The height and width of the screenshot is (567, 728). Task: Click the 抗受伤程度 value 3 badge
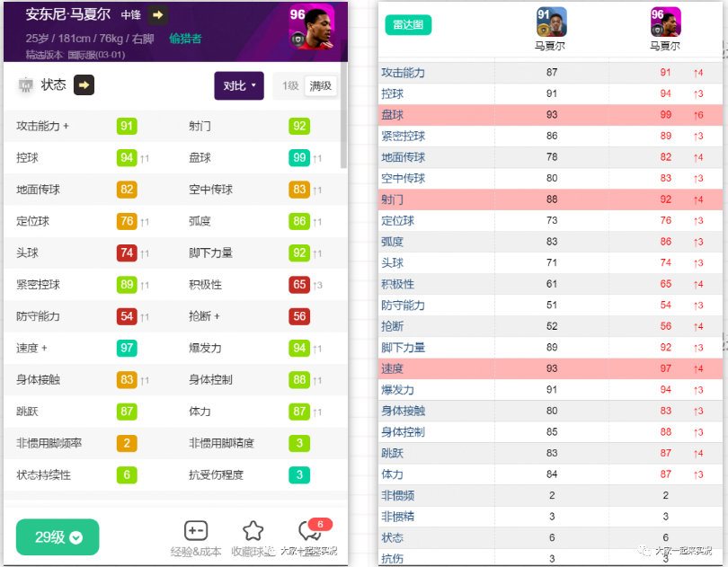pyautogui.click(x=299, y=474)
